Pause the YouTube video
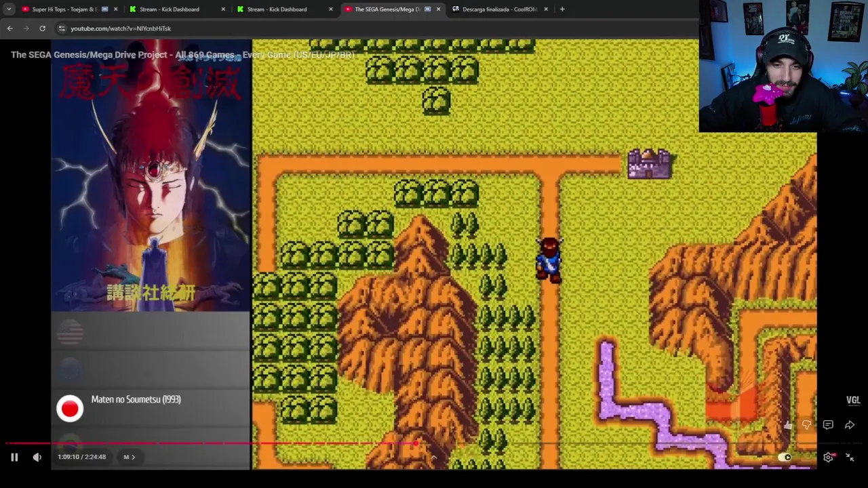868x488 pixels. pyautogui.click(x=14, y=457)
